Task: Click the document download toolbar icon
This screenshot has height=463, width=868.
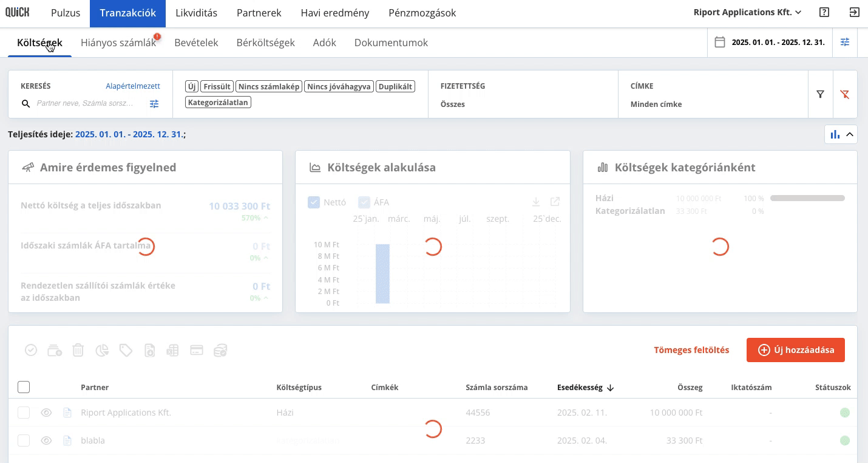Action: click(150, 350)
